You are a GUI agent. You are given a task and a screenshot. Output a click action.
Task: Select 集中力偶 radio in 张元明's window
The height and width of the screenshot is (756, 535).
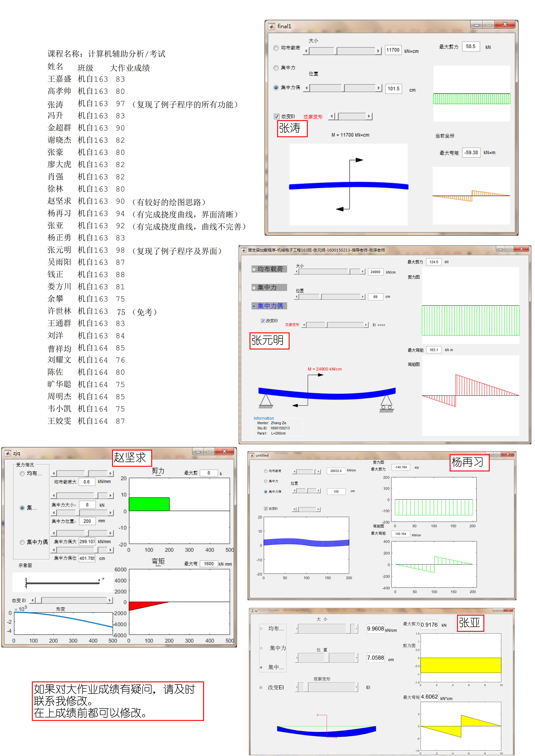254,306
